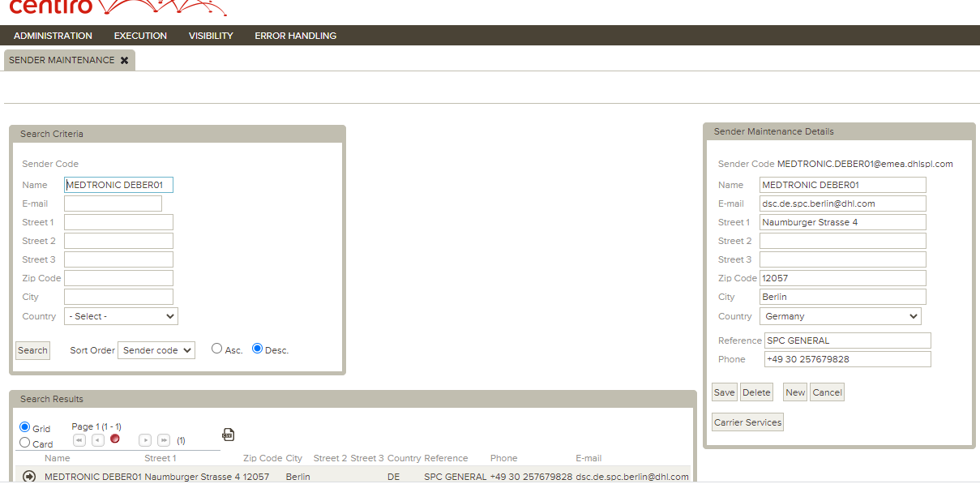Click Country column header in results
Screen dimensions: 980x484
coord(404,458)
